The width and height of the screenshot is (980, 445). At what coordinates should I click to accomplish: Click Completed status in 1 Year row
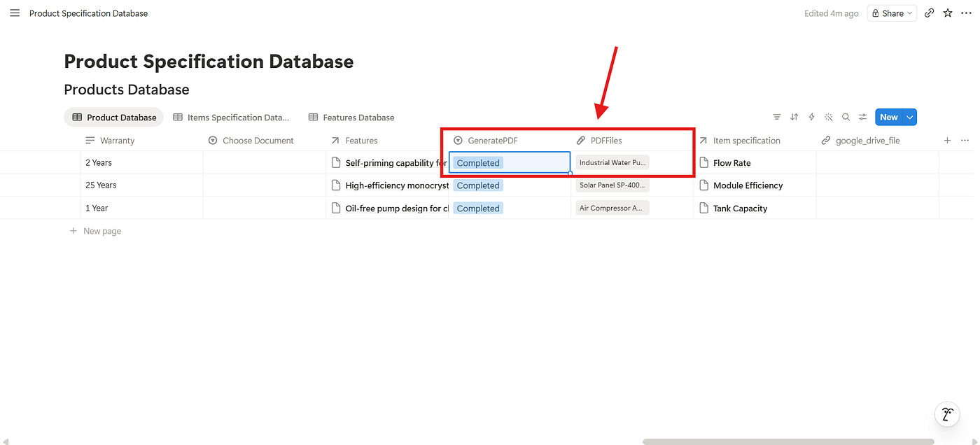[x=478, y=209]
